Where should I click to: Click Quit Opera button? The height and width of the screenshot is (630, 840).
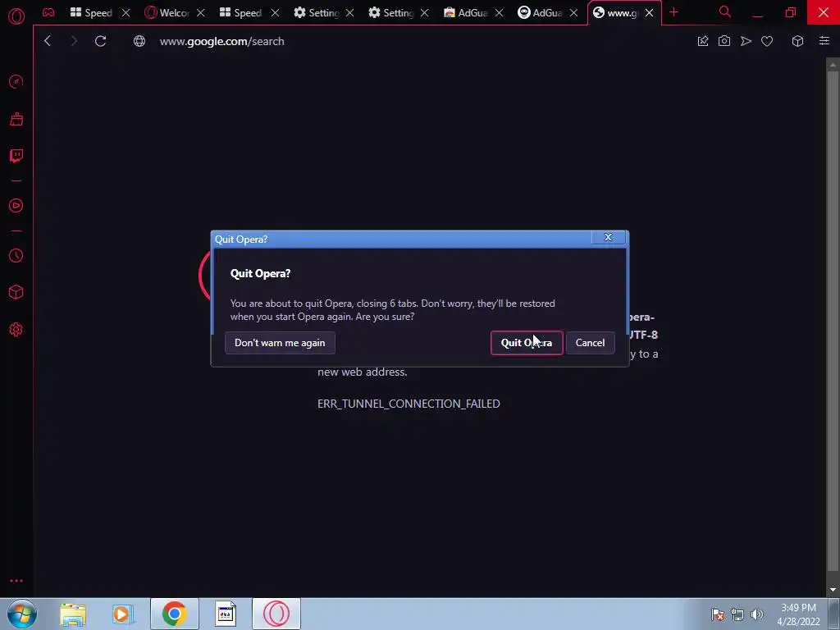527,343
